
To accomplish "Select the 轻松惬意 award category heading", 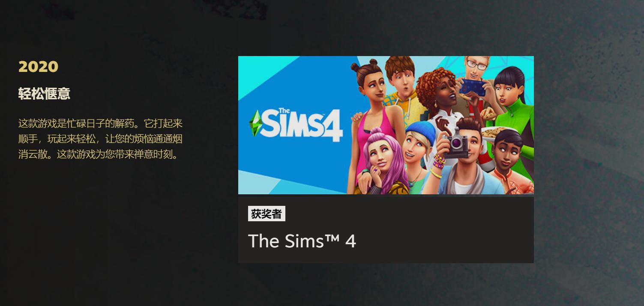I will [x=44, y=94].
